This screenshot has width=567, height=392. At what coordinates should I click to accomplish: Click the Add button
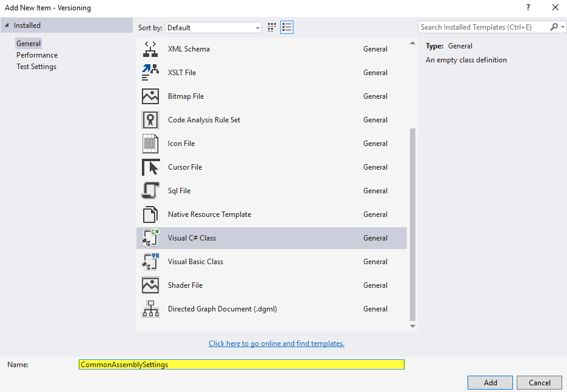point(490,382)
